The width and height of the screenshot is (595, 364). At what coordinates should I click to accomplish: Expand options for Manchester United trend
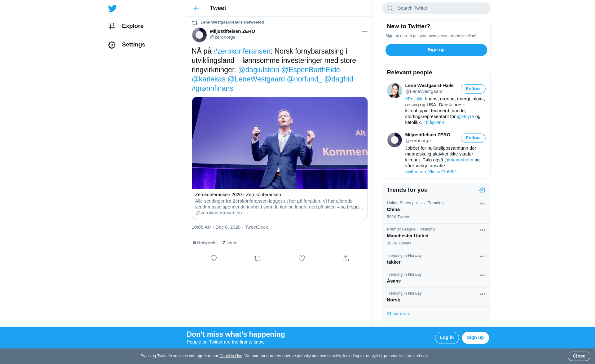pyautogui.click(x=483, y=230)
